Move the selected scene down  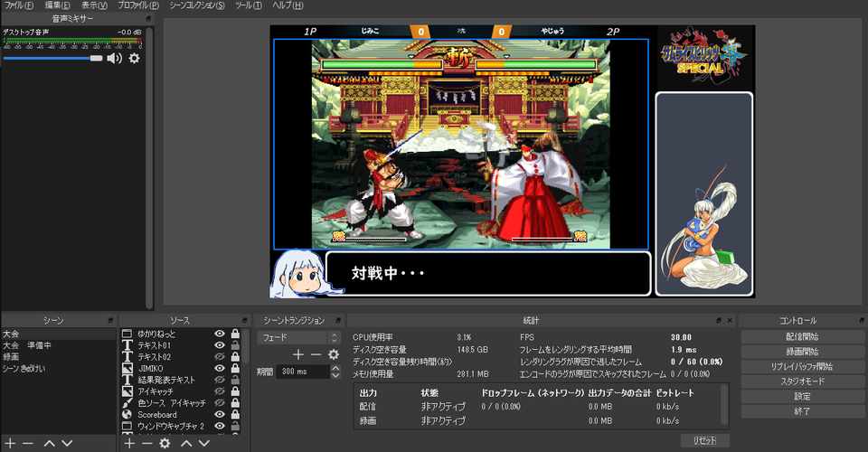click(67, 443)
